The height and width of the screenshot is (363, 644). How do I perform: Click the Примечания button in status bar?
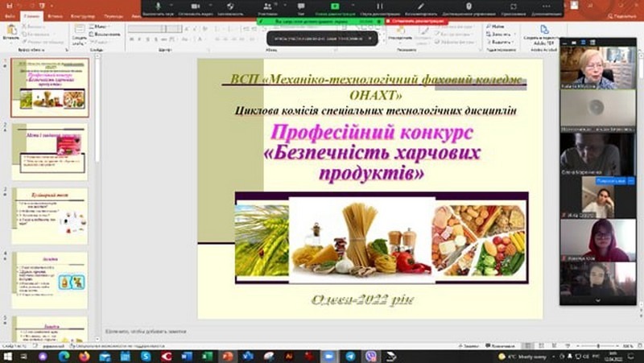click(500, 346)
